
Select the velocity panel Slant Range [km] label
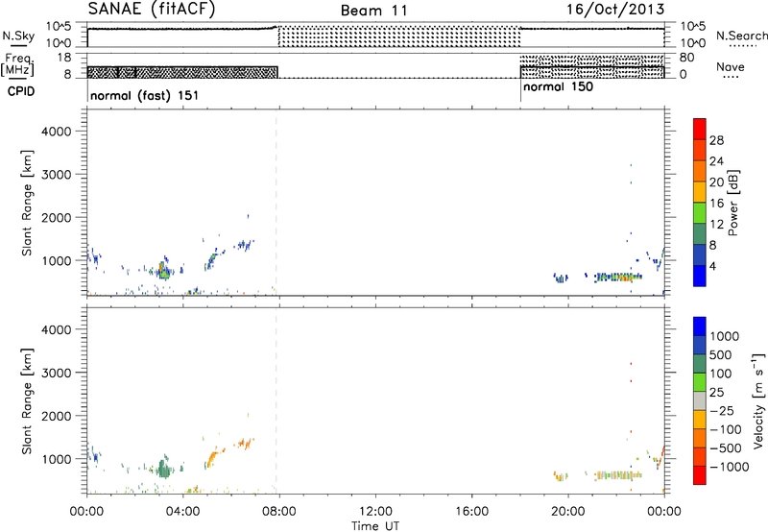click(x=27, y=401)
